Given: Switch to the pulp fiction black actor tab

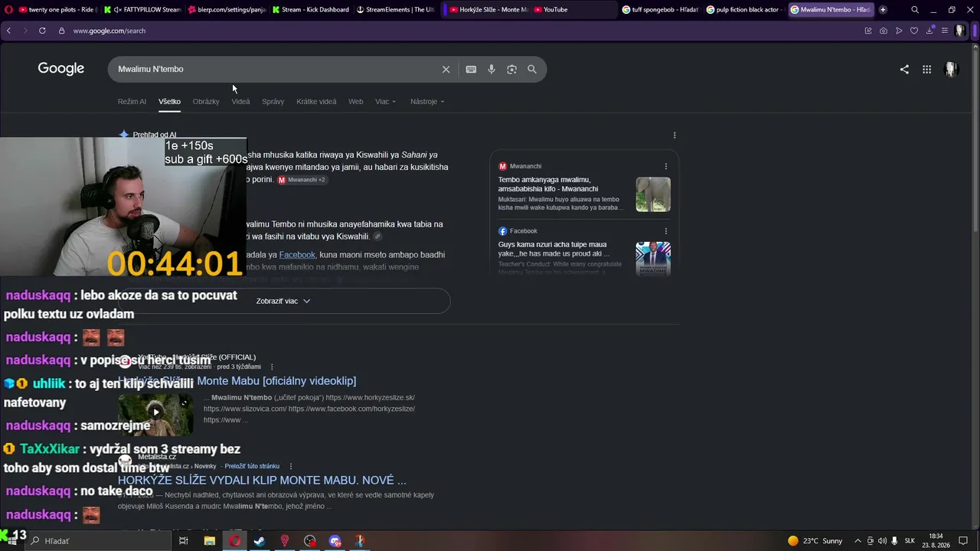Looking at the screenshot, I should coord(743,10).
